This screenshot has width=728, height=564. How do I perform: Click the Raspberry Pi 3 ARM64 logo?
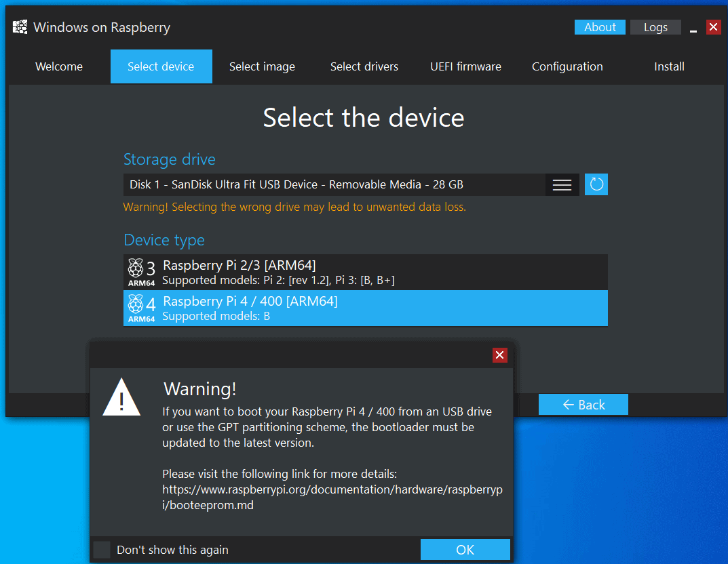(142, 273)
